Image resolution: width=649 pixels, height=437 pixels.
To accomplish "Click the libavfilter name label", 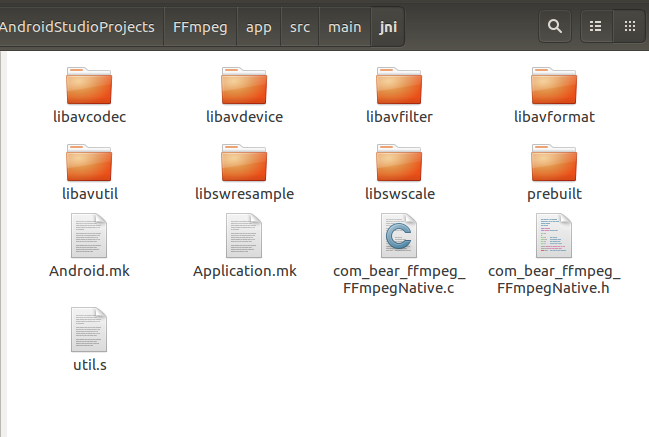I will pos(399,117).
